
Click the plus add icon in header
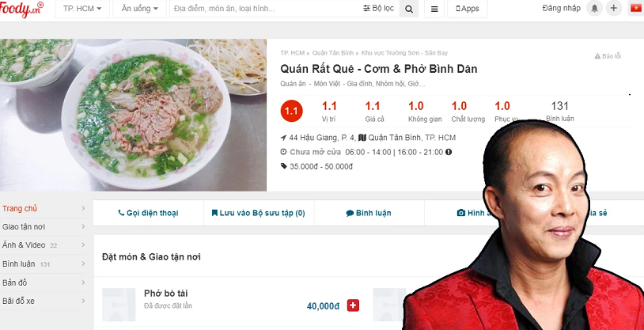click(x=614, y=8)
